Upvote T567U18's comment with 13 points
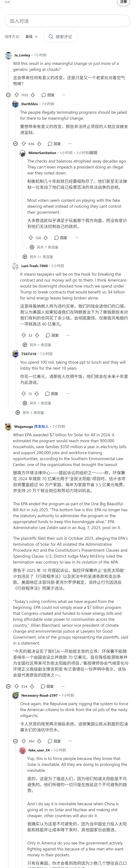This screenshot has height=868, width=132. coord(24,394)
